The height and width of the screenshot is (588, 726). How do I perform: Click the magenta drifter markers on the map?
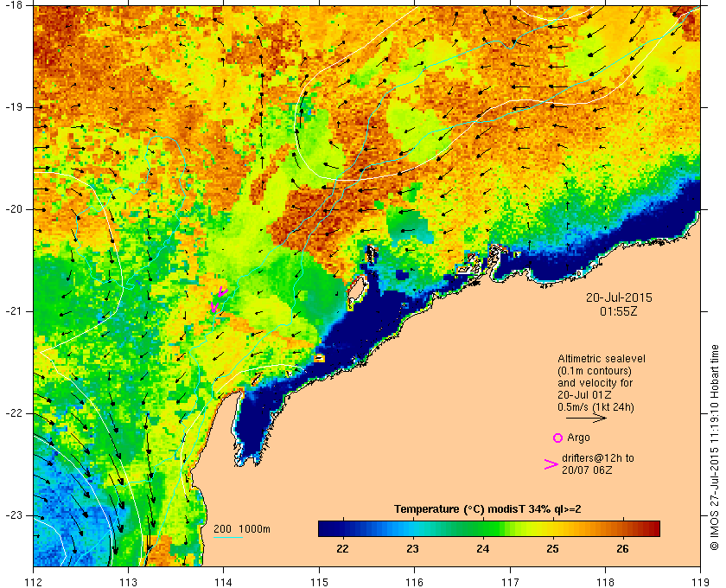219,299
